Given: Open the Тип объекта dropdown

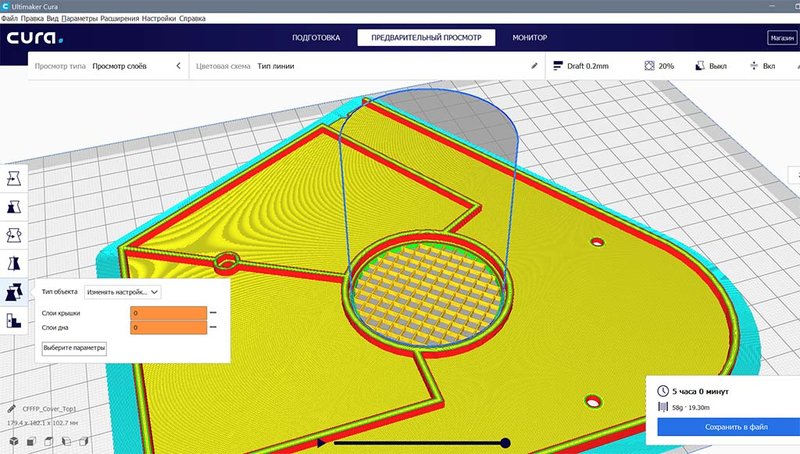Looking at the screenshot, I should 122,292.
